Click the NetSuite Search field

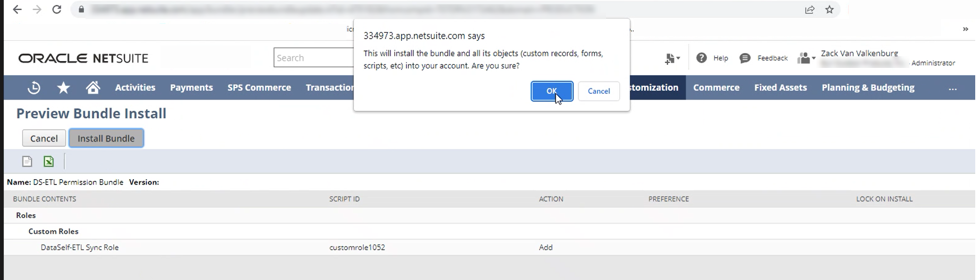point(313,58)
